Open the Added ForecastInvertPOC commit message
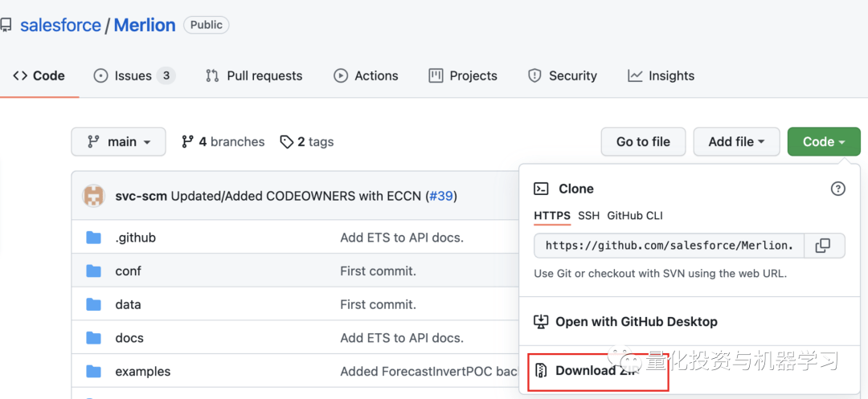This screenshot has width=868, height=399. pos(429,372)
